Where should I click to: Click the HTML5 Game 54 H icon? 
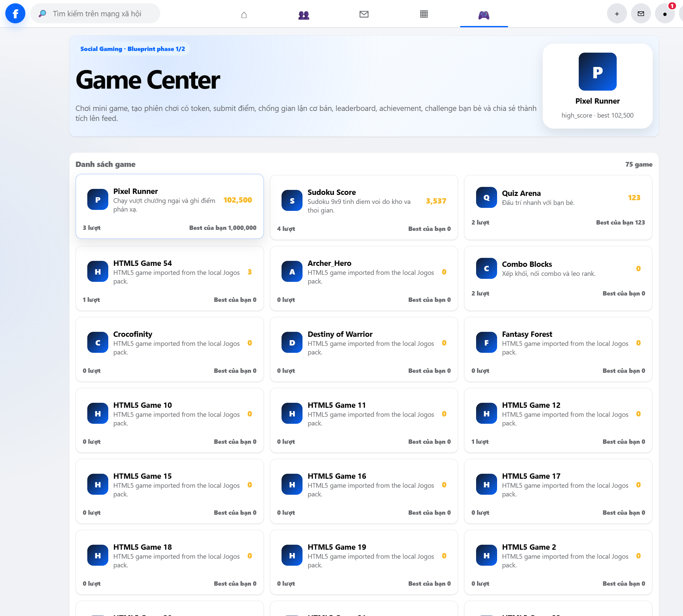[x=98, y=272]
